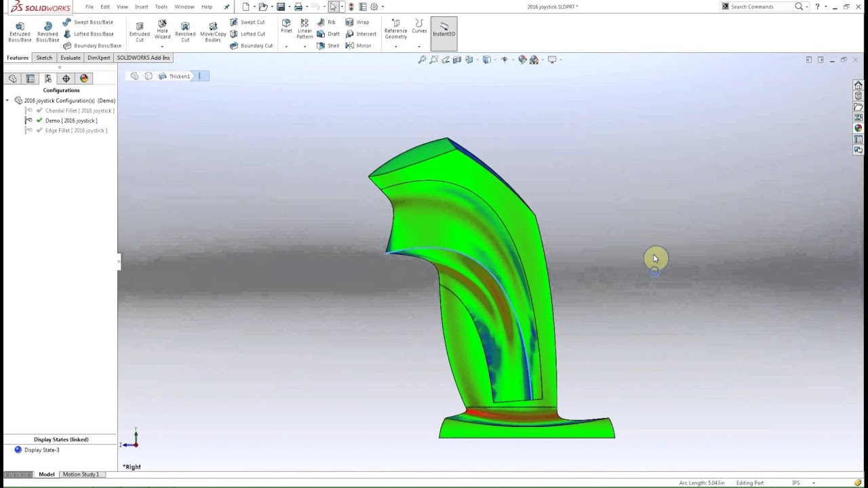
Task: Choose Lofted Boss/Base feature
Action: 88,34
